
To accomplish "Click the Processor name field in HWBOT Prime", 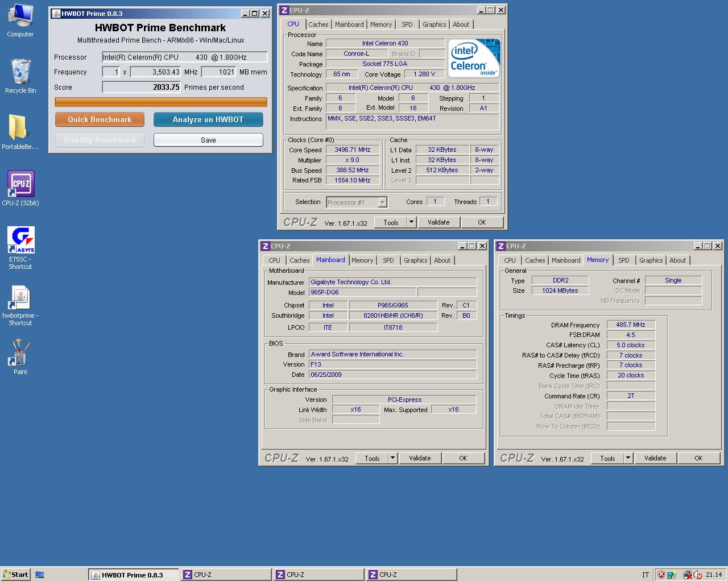I will (x=185, y=57).
